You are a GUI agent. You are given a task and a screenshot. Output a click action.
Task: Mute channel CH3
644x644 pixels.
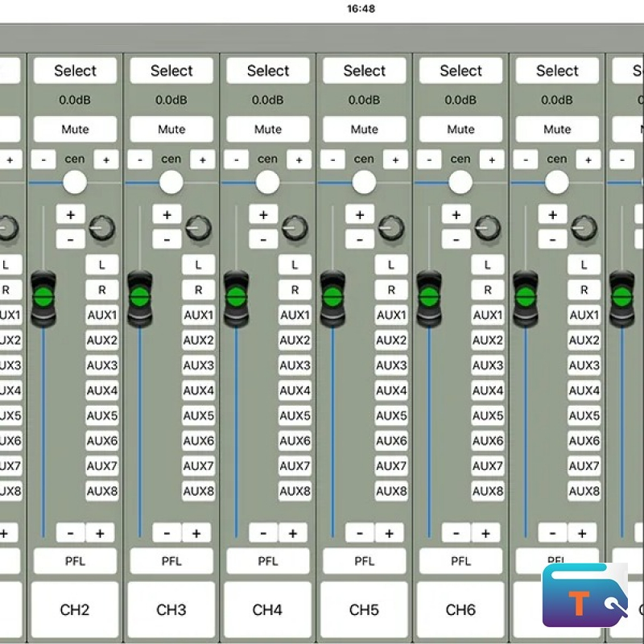171,130
